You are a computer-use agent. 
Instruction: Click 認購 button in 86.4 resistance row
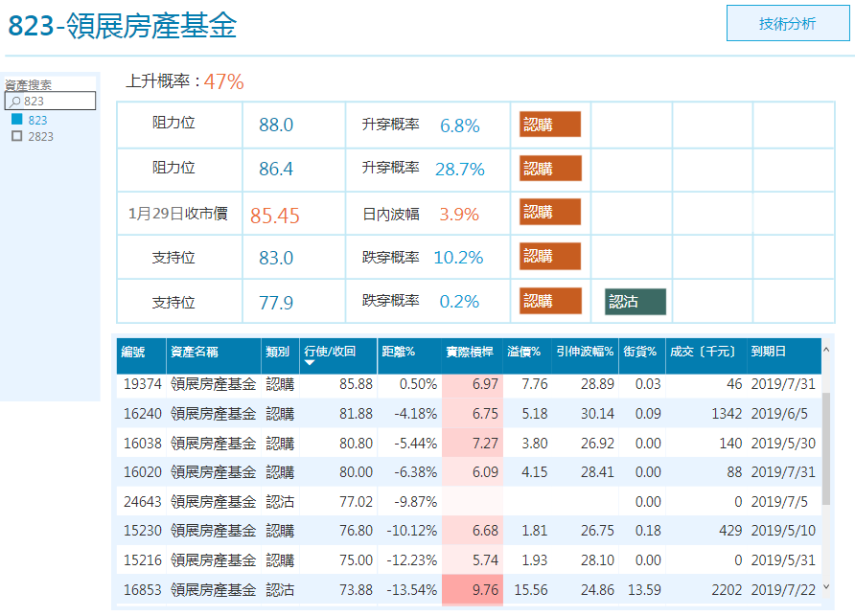pyautogui.click(x=549, y=168)
